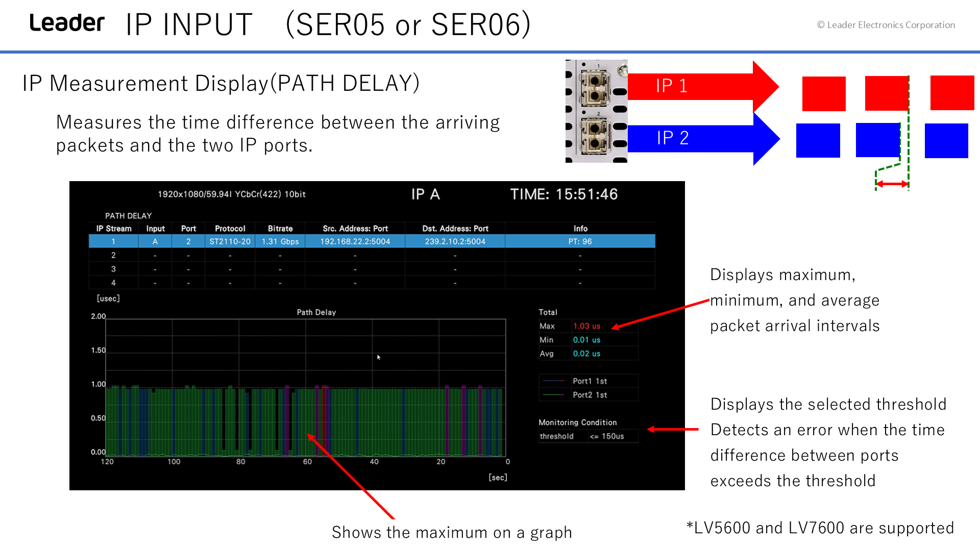Click the Bitrate column header
980x551 pixels.
[x=280, y=229]
